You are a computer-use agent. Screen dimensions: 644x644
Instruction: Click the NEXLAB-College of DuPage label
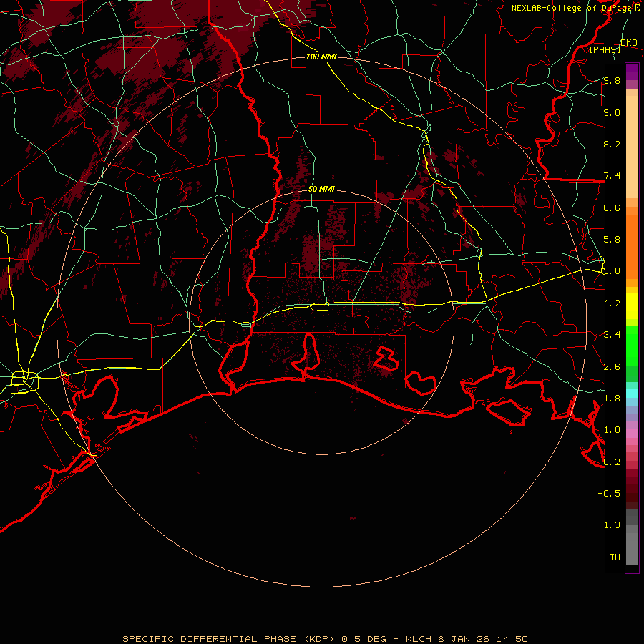(x=575, y=8)
